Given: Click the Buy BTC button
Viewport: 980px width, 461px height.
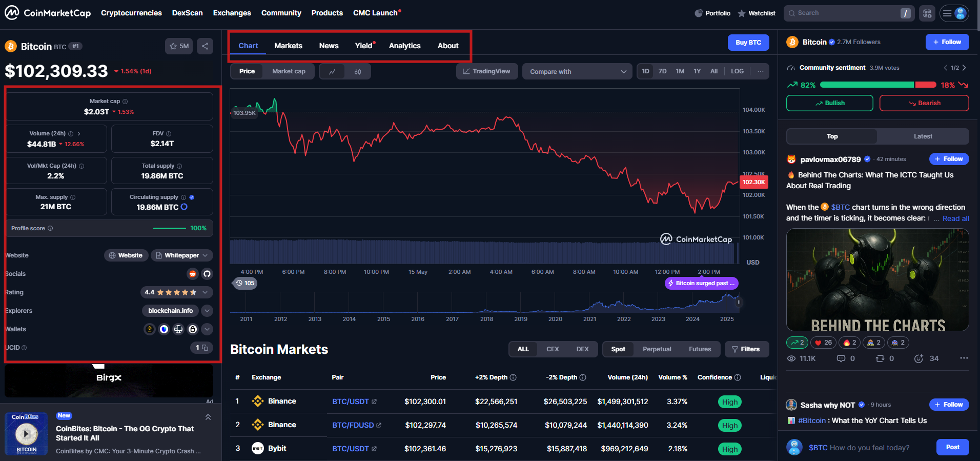Looking at the screenshot, I should tap(748, 43).
